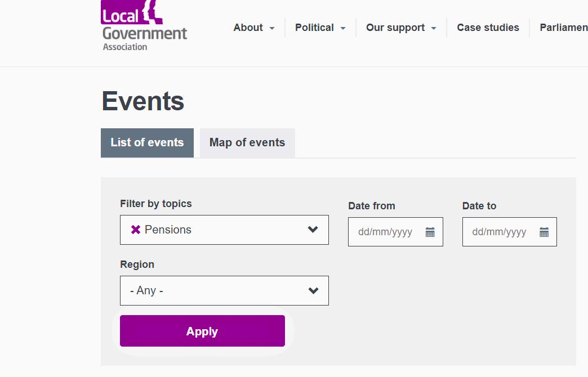Click the Date to input field
This screenshot has height=377, width=588.
[x=500, y=232]
